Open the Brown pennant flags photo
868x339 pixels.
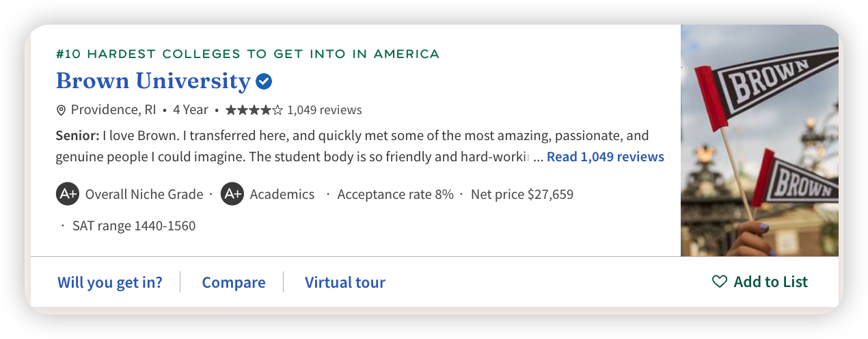(x=759, y=141)
